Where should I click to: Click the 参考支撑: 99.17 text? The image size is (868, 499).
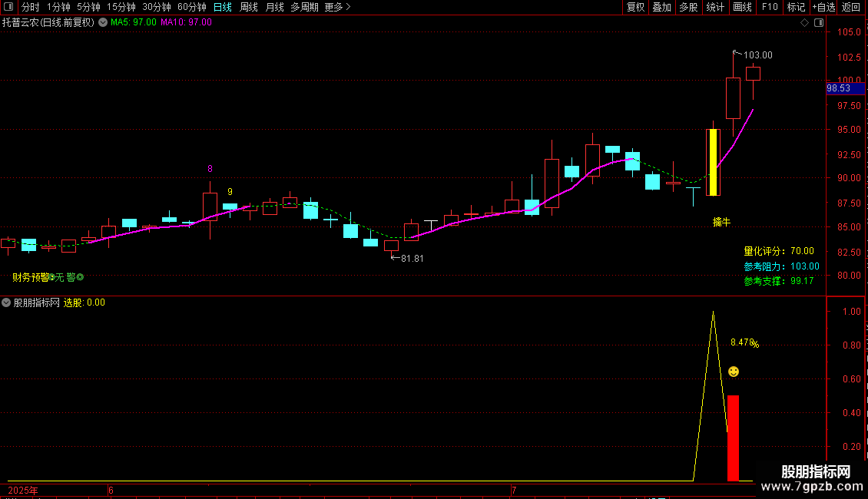pos(778,281)
